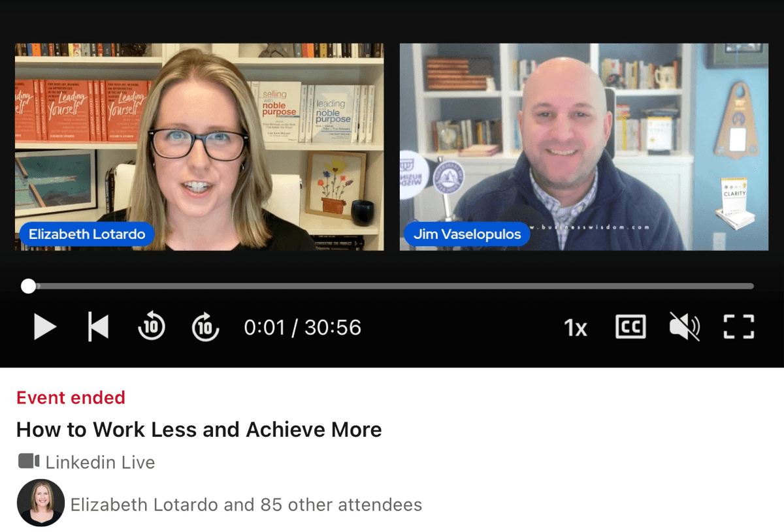Click the Event ended status text

[71, 398]
